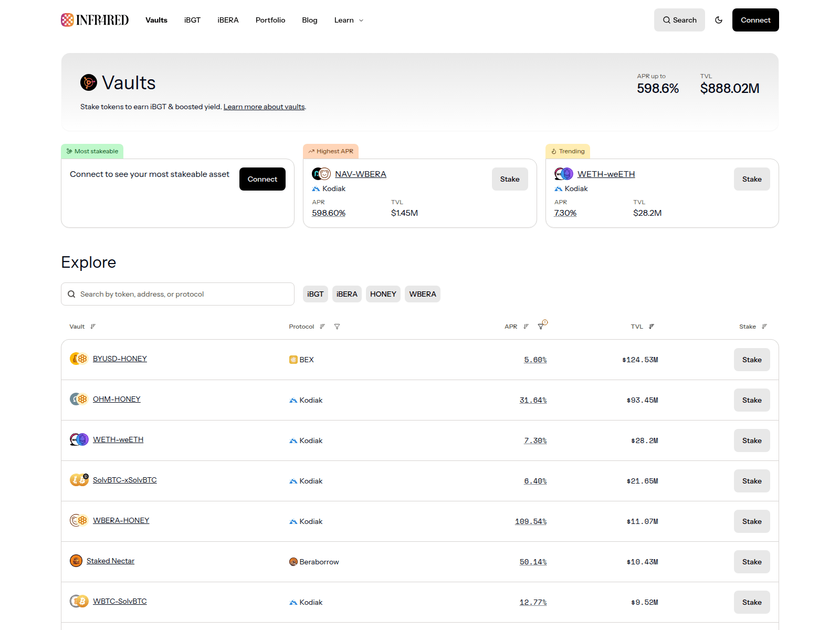Sort by Protocol column sort icon

tap(322, 327)
